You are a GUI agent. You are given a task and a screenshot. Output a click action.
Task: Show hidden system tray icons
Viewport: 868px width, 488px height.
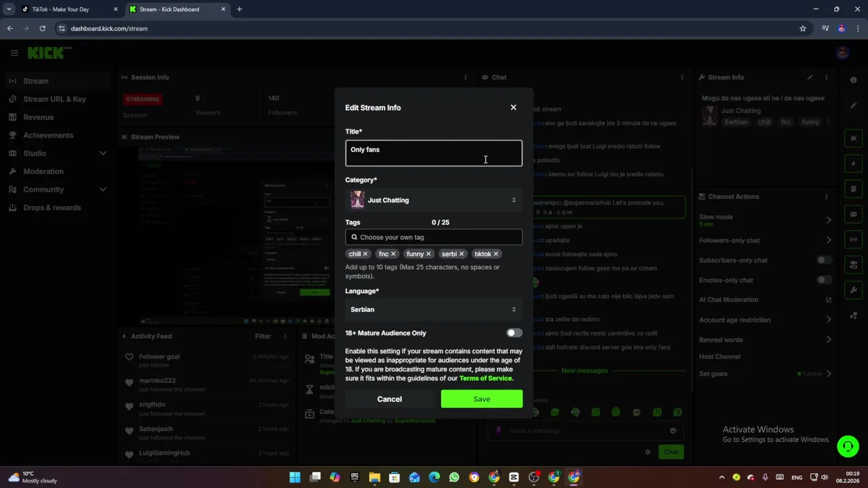pos(722,477)
